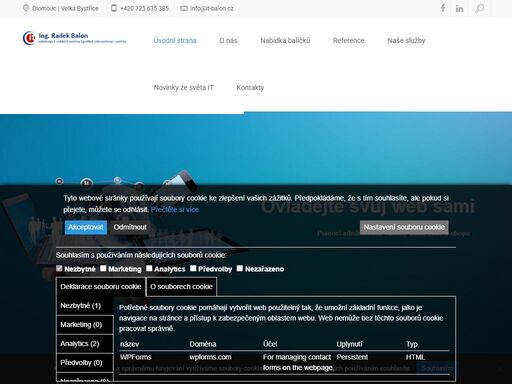Click the HTML type cell
Viewport: 512px width, 384px height.
(415, 357)
